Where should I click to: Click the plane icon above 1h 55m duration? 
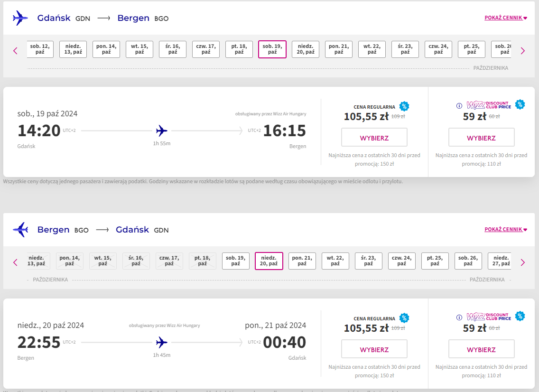(162, 131)
